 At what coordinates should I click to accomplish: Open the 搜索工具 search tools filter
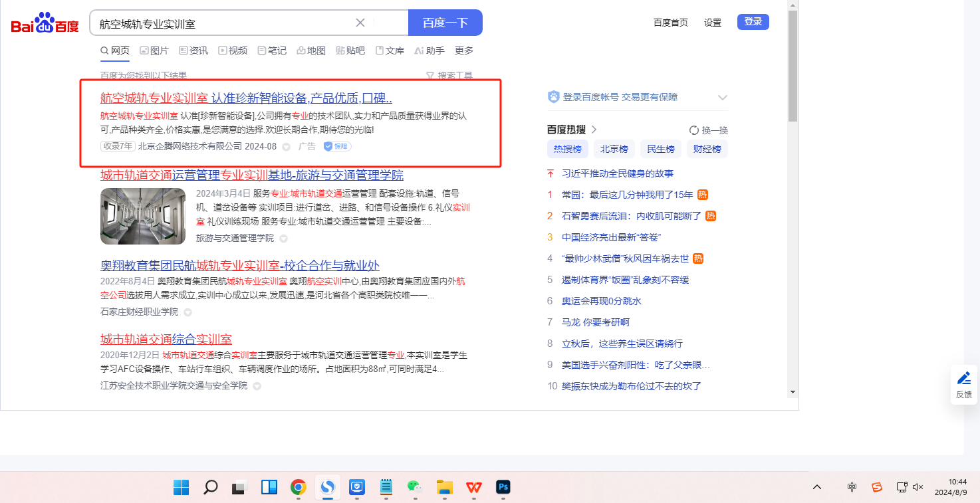point(449,76)
